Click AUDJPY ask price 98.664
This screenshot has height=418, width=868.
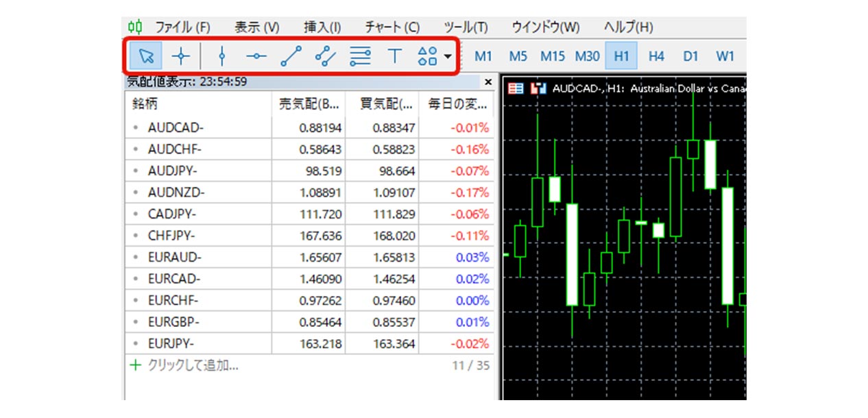397,171
